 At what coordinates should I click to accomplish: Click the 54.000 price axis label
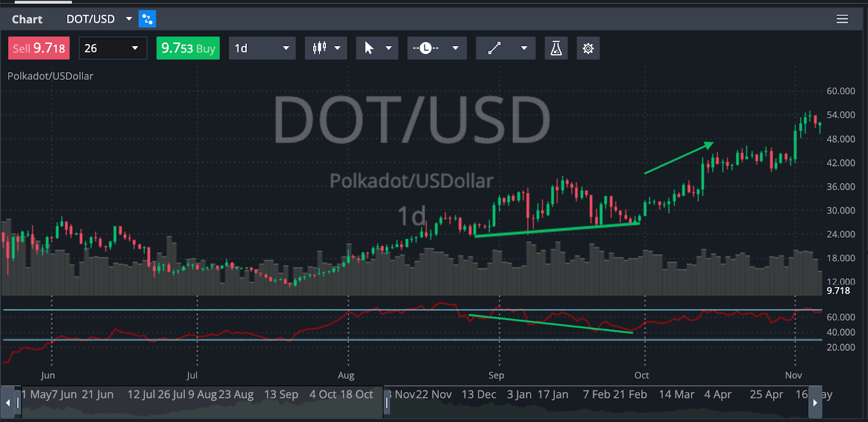[x=840, y=115]
